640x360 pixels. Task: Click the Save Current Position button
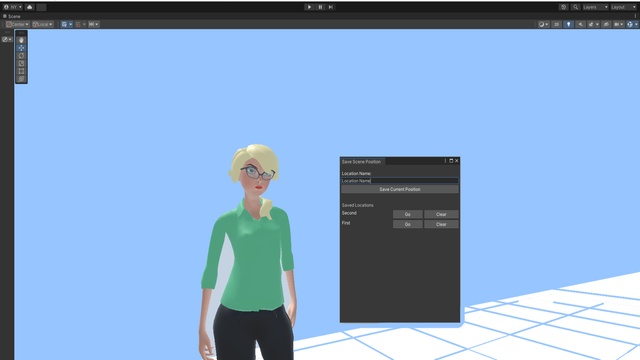[400, 189]
